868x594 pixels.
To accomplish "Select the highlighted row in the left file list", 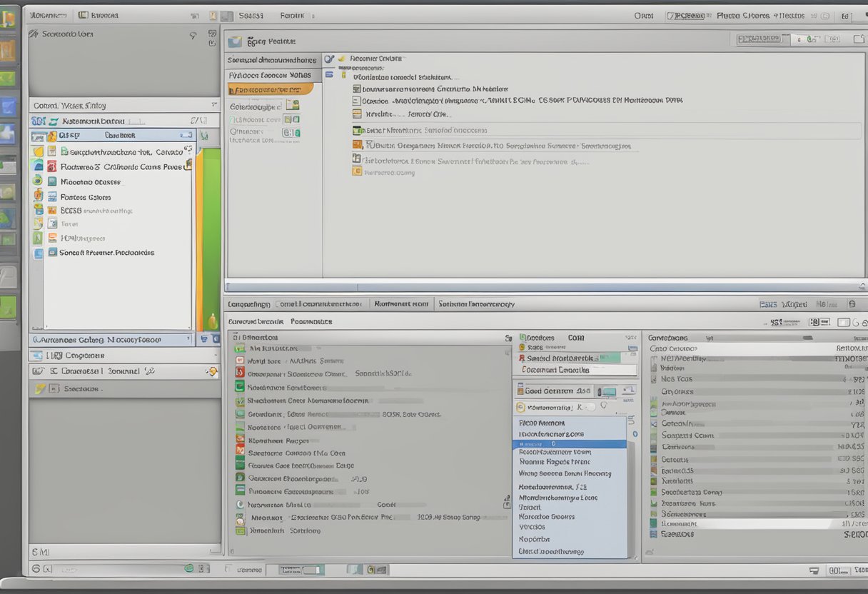I will point(114,135).
